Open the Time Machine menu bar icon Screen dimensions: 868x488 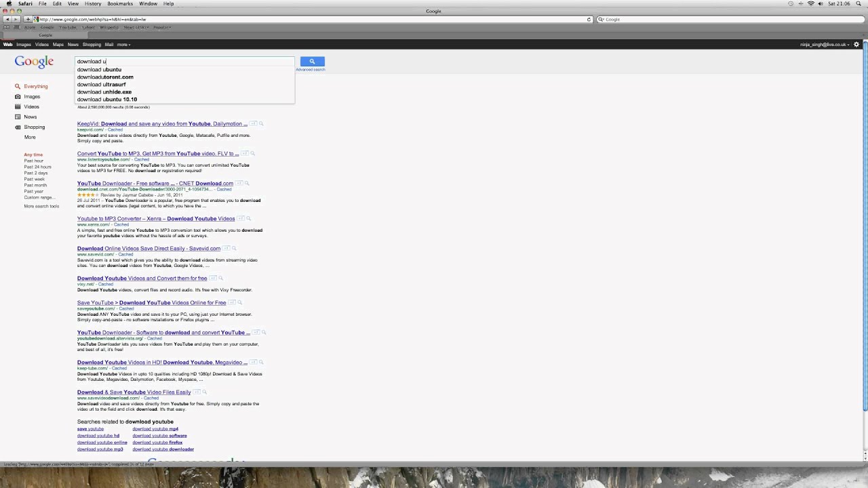tap(791, 3)
